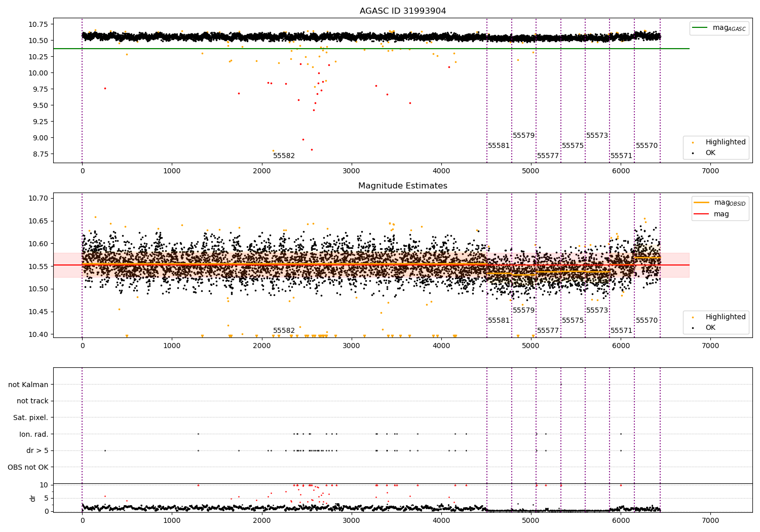This screenshot has width=760, height=532.
Task: Click the 'dr > 5' axis label
Action: [37, 450]
